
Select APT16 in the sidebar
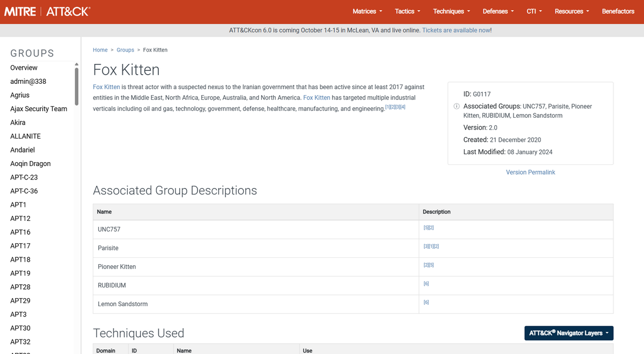(20, 232)
